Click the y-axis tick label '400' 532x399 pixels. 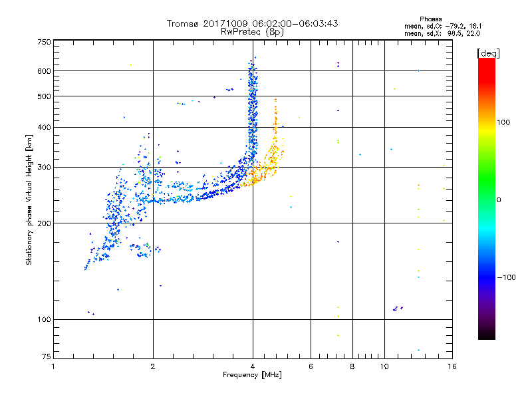44,127
